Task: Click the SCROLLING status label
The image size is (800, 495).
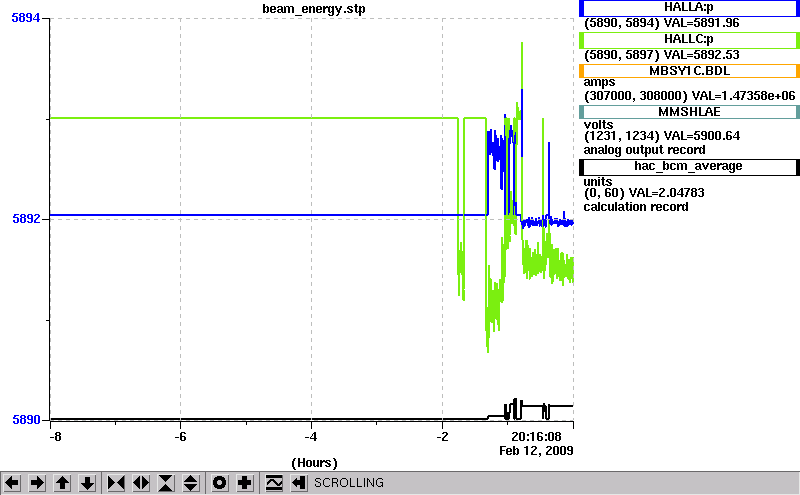Action: point(349,483)
